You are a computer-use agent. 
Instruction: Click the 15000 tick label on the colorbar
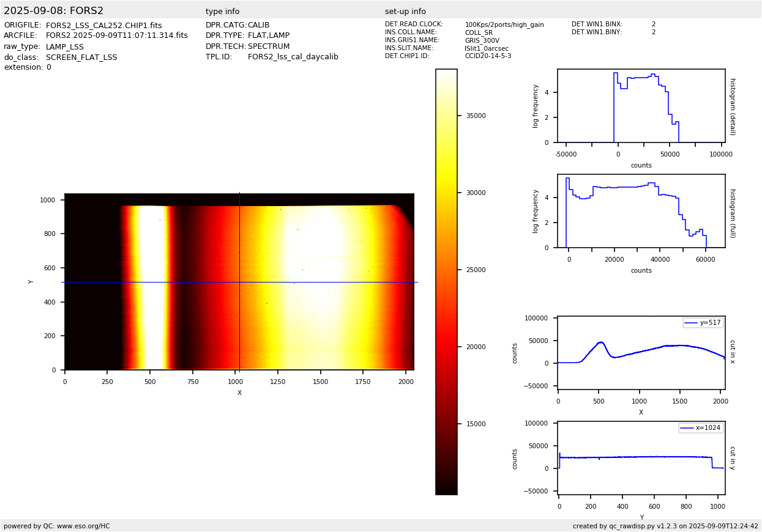tap(476, 424)
